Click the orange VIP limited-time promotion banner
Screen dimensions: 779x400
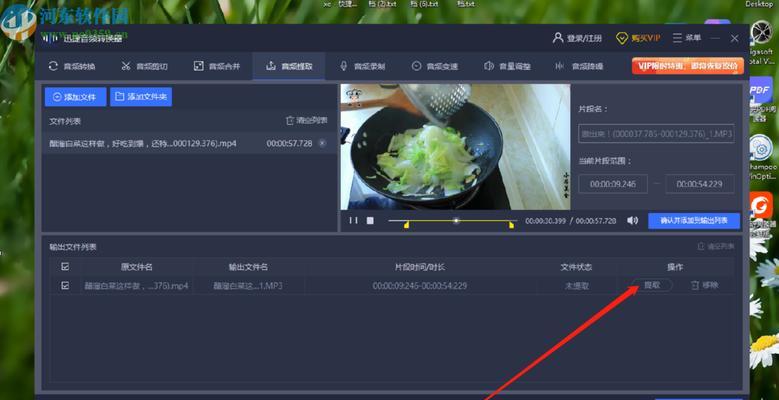pos(688,66)
